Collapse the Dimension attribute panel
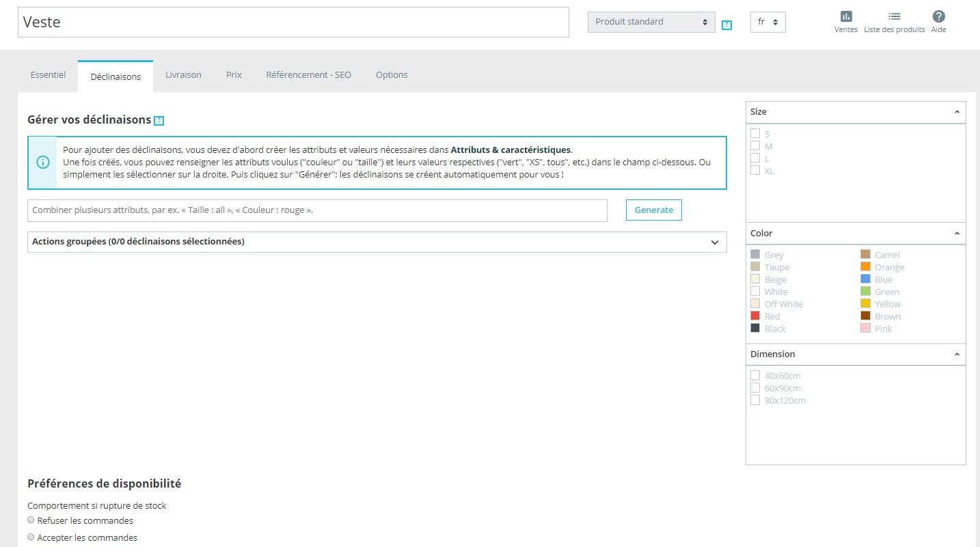The height and width of the screenshot is (547, 980). coord(957,354)
